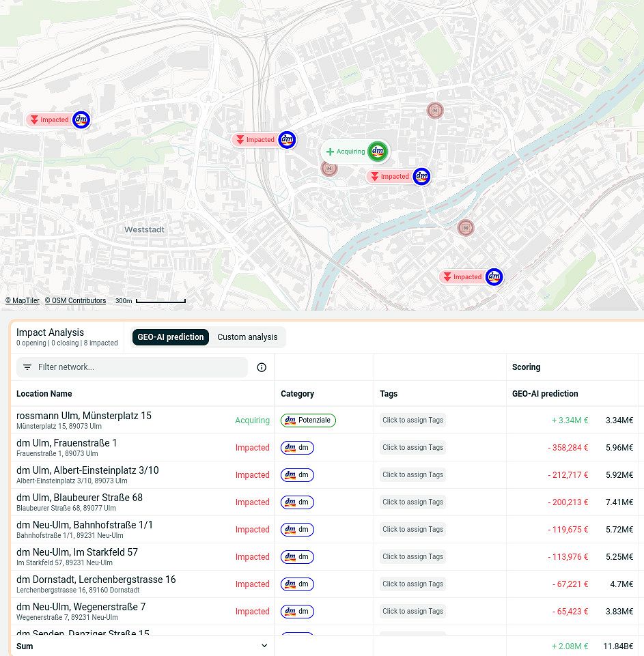Switch to Custom analysis tab
This screenshot has width=644, height=656.
click(x=247, y=337)
